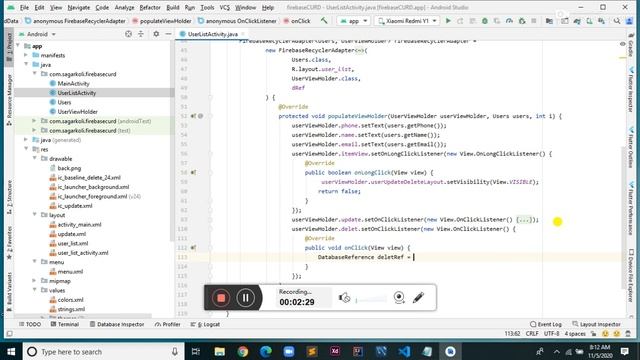The height and width of the screenshot is (360, 640).
Task: Open Sublime Text from the taskbar
Action: (x=312, y=351)
